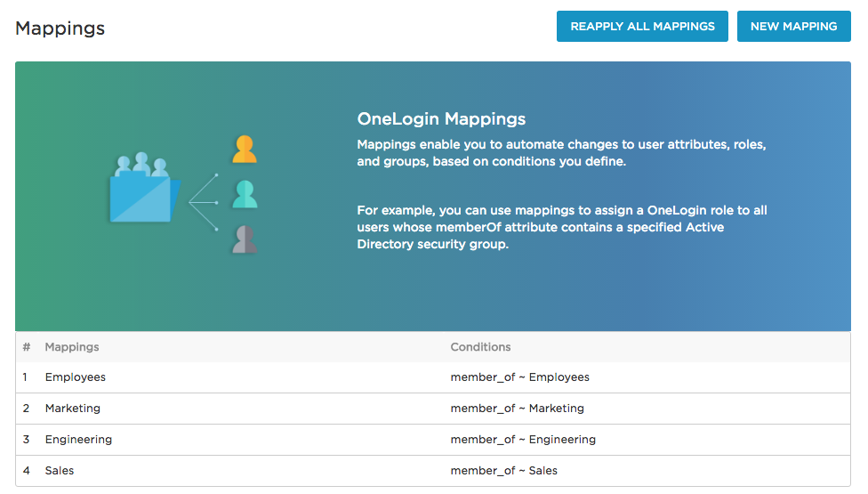
Task: Open the Engineering mapping
Action: [x=78, y=440]
